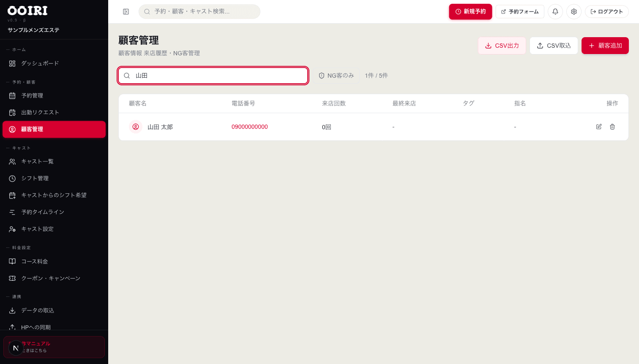Image resolution: width=639 pixels, height=364 pixels.
Task: Open notifications bell icon
Action: coord(555,12)
